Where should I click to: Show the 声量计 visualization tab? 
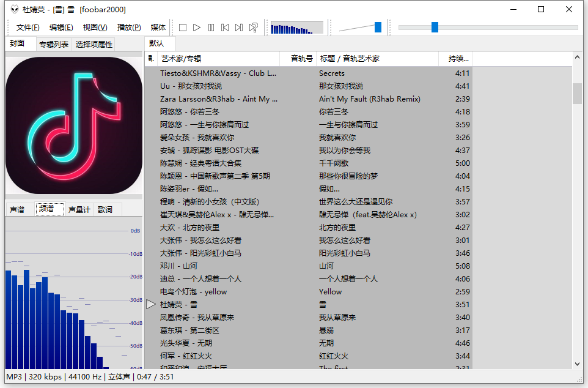pyautogui.click(x=79, y=209)
